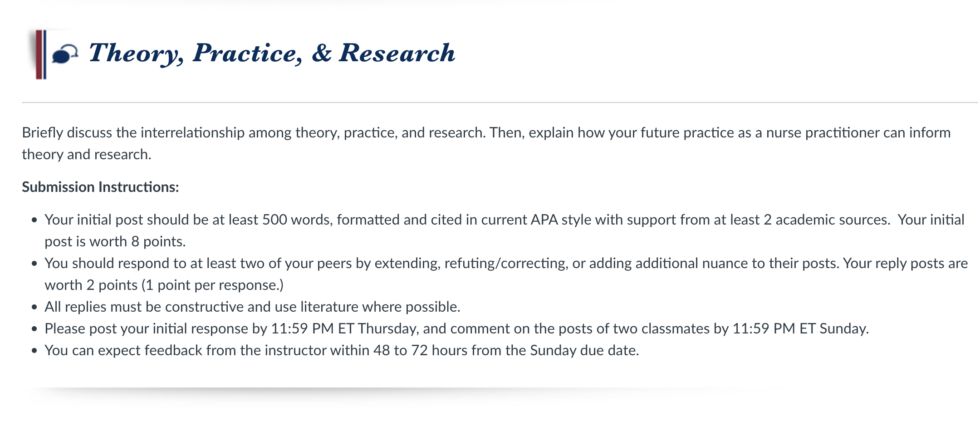
Task: Click the phrase '11:59 PM ET Sunday.'
Action: [x=801, y=328]
